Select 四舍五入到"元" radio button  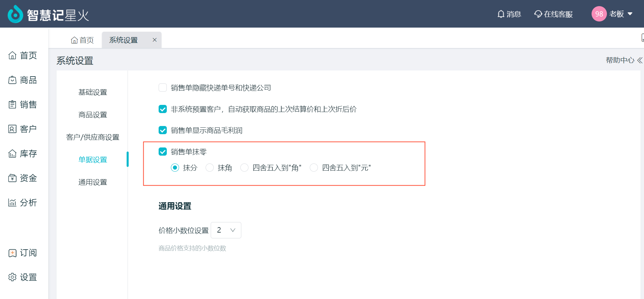314,168
